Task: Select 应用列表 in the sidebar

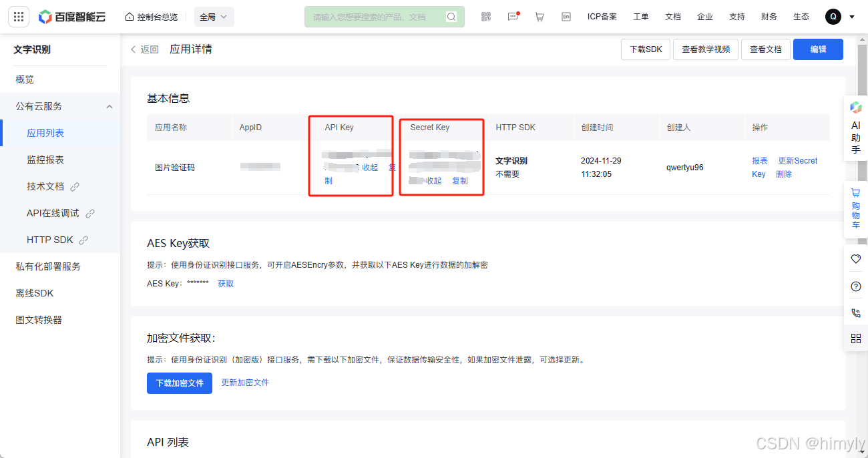Action: (x=45, y=133)
